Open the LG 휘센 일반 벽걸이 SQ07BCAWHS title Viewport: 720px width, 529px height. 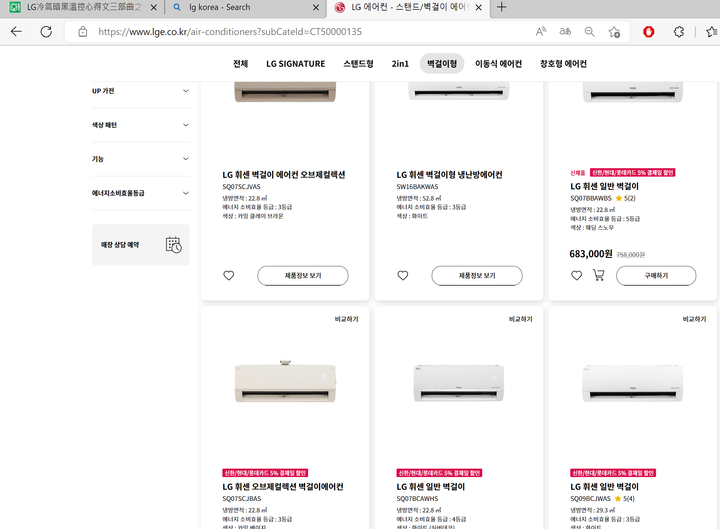coord(431,487)
